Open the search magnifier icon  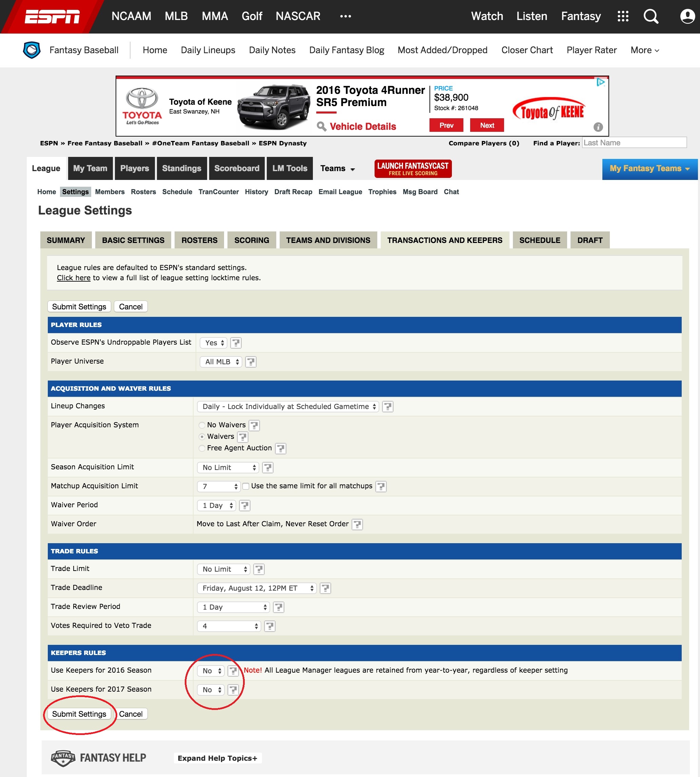(651, 16)
